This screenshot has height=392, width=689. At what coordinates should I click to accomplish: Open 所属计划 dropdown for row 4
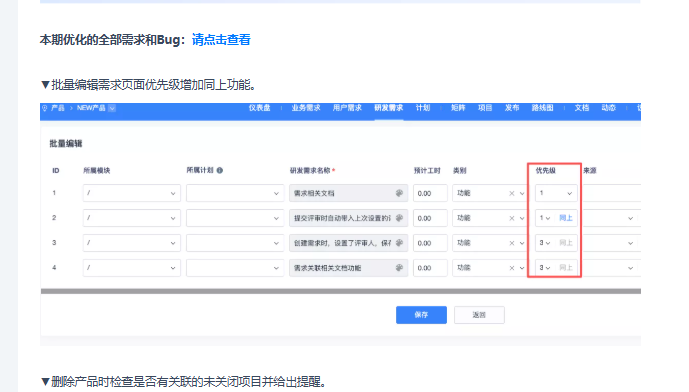click(x=235, y=268)
